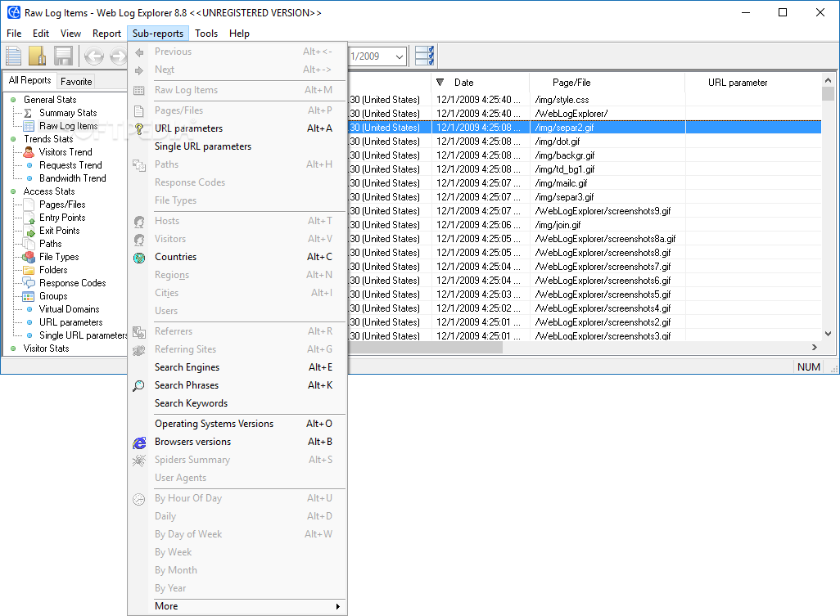Click the open workspace folder toolbar icon
This screenshot has height=616, width=840.
point(38,56)
